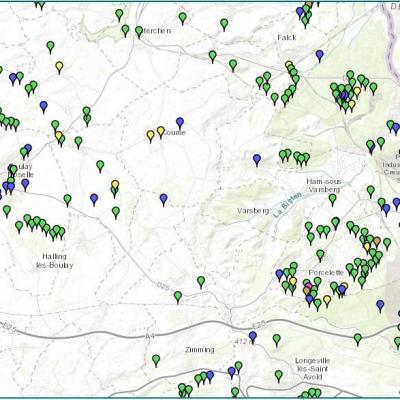The height and width of the screenshot is (400, 400).
Task: Click the Falck town label
Action: coord(287,37)
